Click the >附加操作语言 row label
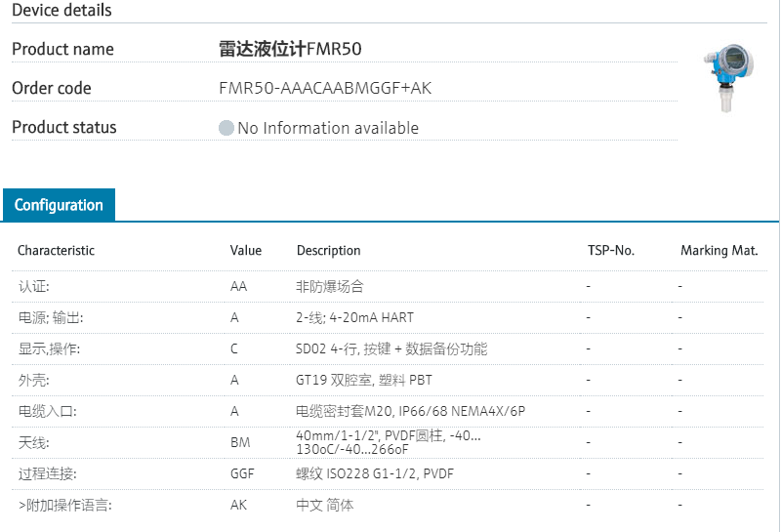Viewport: 781px width, 532px height. point(64,506)
